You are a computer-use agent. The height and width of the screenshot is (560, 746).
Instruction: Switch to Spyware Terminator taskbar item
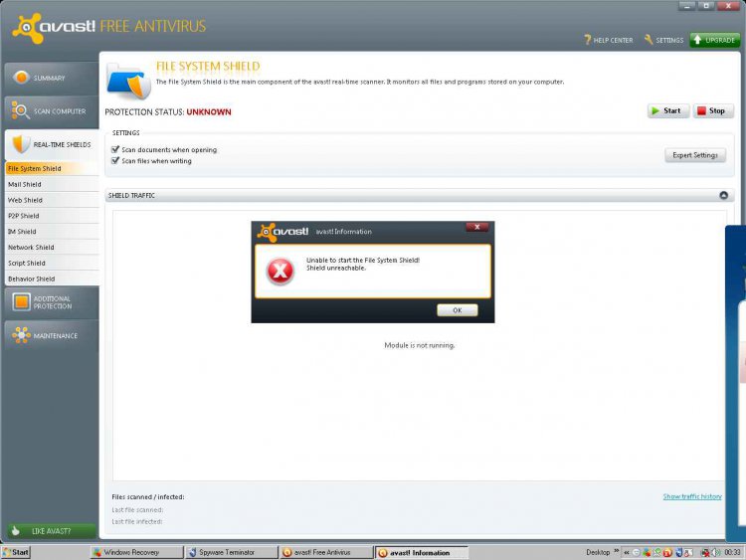232,552
